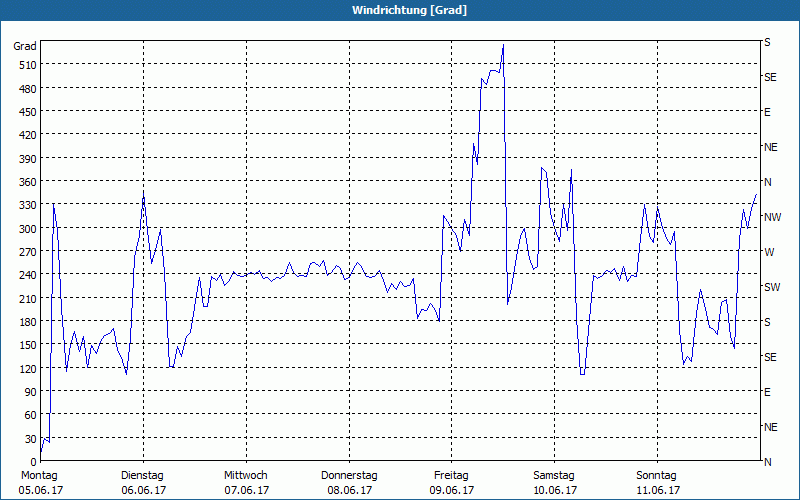This screenshot has width=800, height=500.
Task: Select the '480' y-axis value
Action: tap(28, 89)
